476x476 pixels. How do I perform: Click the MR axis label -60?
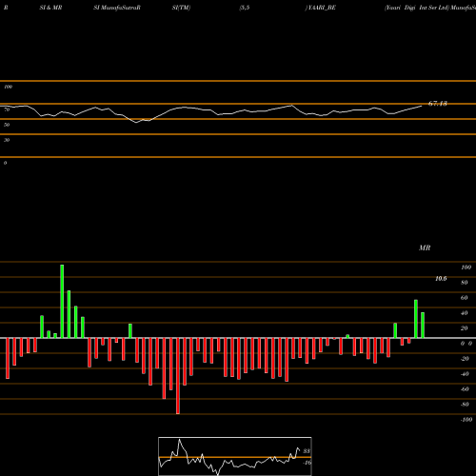pos(465,389)
